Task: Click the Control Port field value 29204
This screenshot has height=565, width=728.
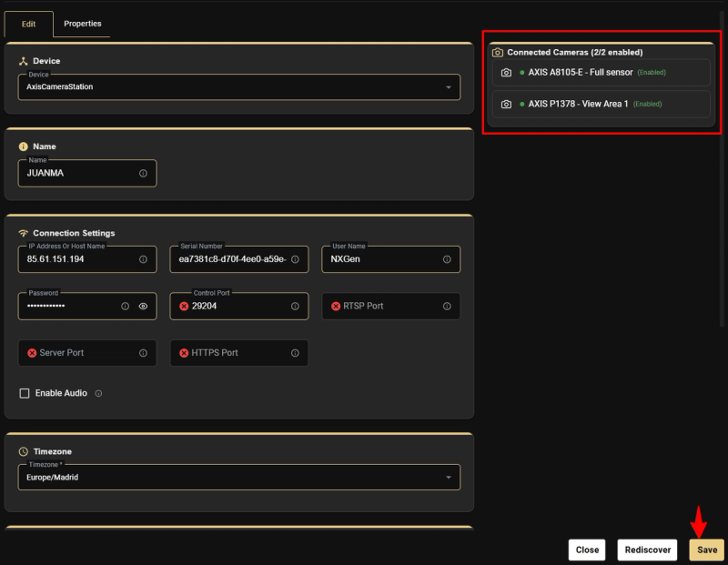Action: (204, 306)
